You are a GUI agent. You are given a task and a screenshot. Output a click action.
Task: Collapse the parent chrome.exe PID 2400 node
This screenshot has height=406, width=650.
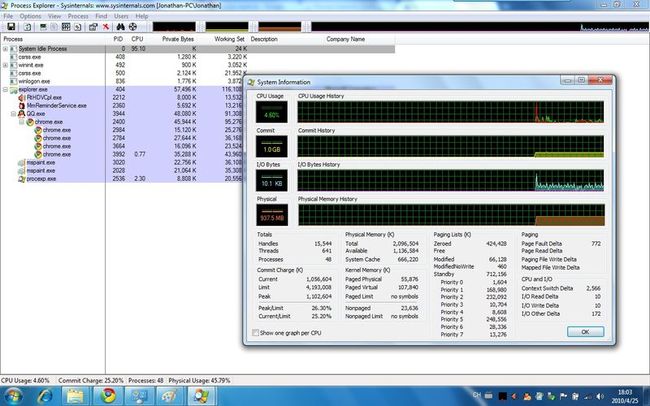(22, 122)
